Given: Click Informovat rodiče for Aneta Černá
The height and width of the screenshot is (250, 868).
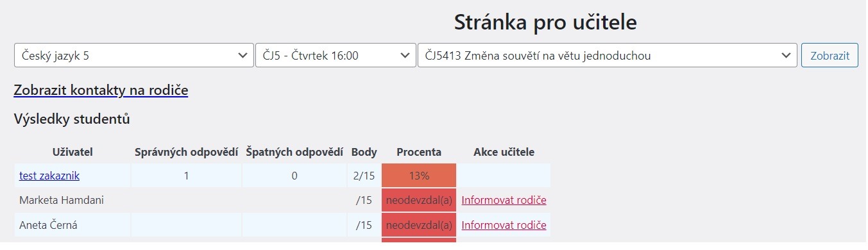Looking at the screenshot, I should (504, 225).
